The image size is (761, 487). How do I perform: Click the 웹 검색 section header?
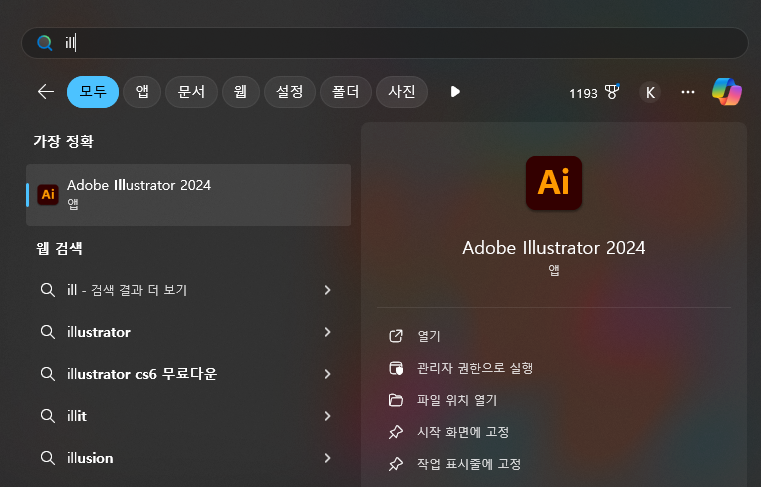59,249
